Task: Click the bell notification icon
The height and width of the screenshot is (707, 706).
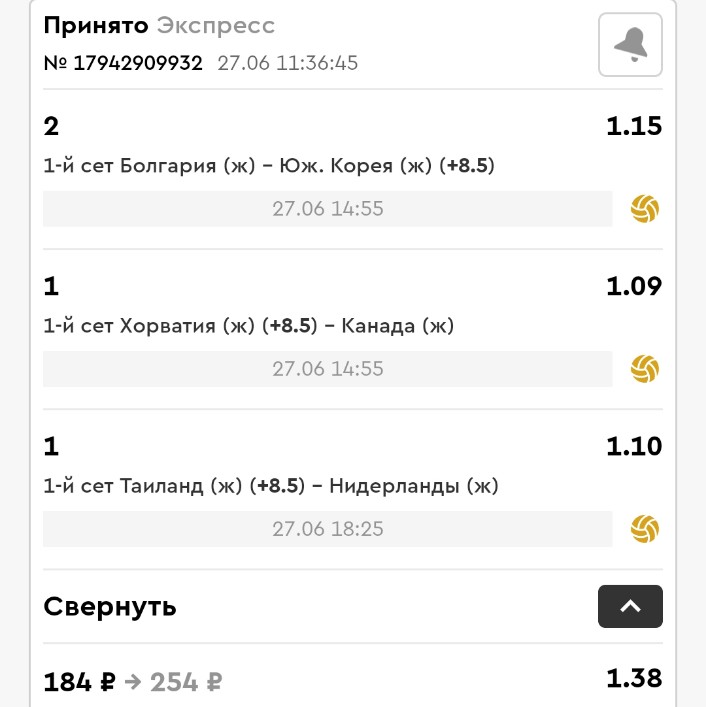Action: [x=630, y=45]
